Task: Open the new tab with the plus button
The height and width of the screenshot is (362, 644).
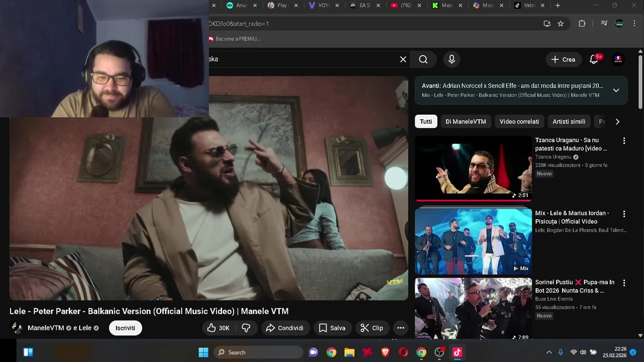Action: 557,6
